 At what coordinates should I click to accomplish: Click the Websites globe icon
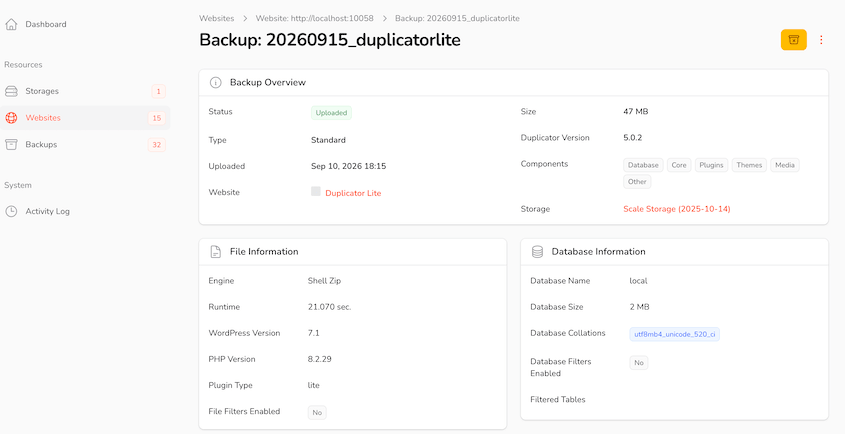(x=11, y=118)
